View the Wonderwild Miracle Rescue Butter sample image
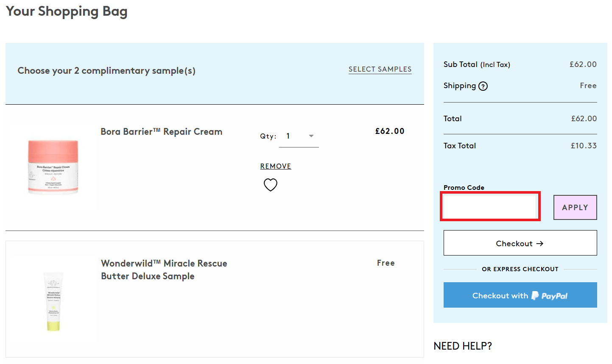Image resolution: width=612 pixels, height=364 pixels. point(53,302)
